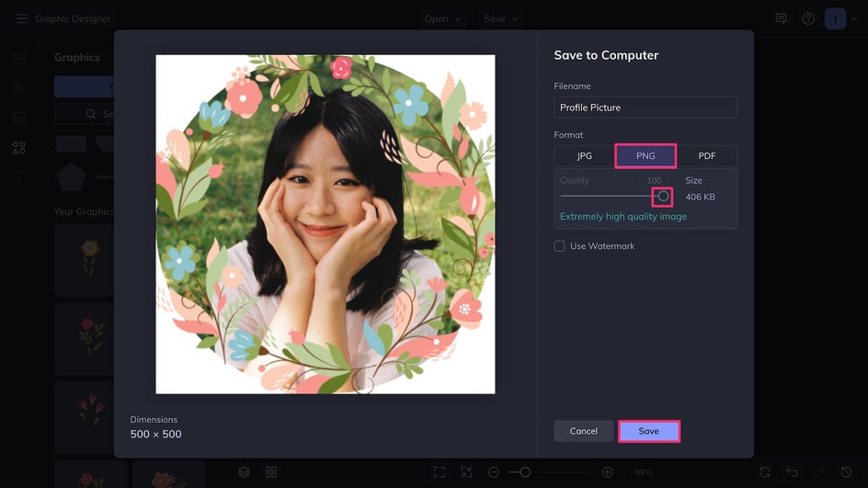
Task: Select JPG format
Action: point(585,156)
